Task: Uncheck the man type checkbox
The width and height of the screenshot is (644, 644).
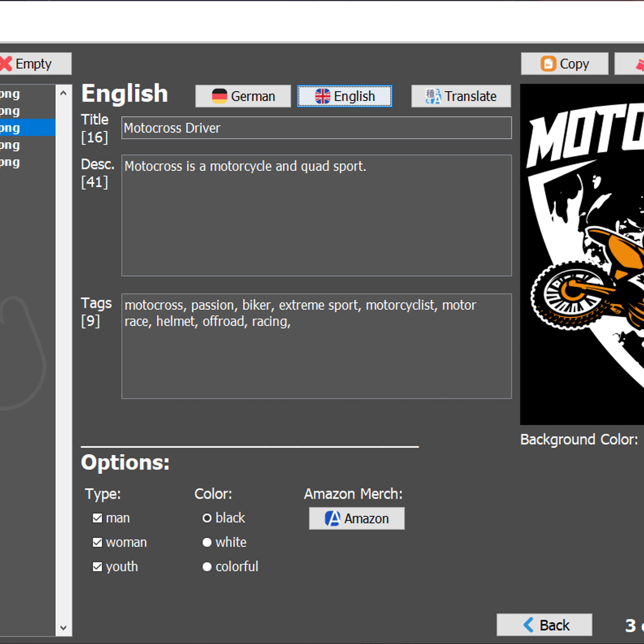Action: click(x=97, y=518)
